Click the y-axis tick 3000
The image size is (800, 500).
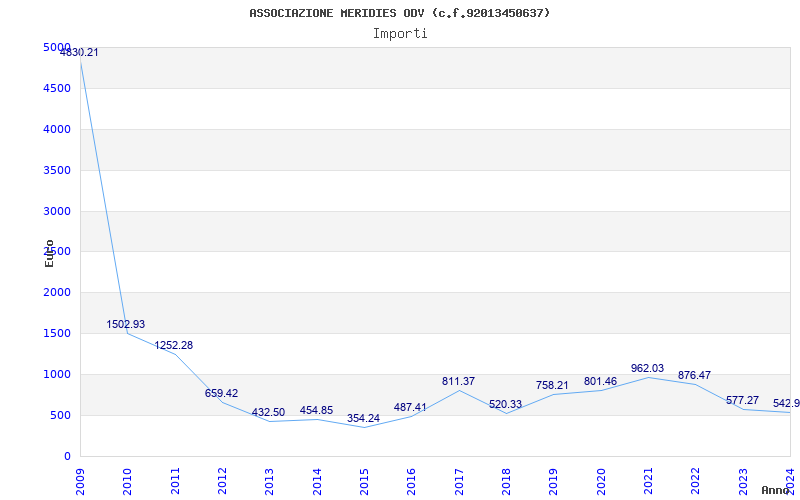(x=57, y=211)
